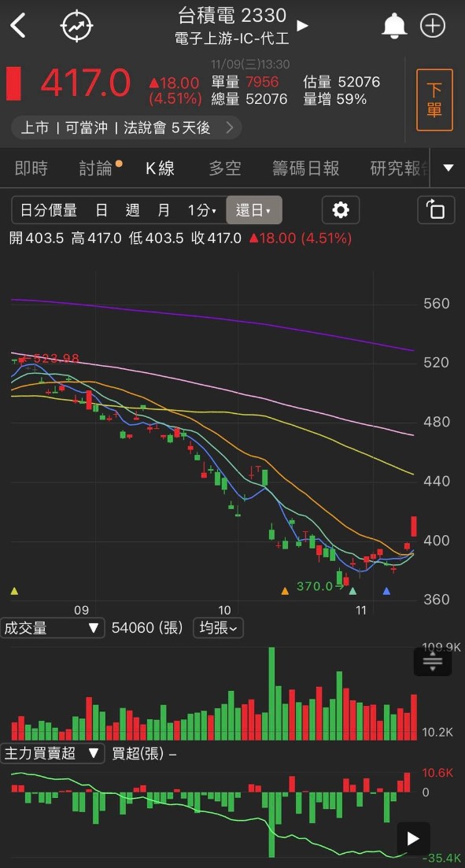Switch to 即時 tab

click(x=31, y=168)
